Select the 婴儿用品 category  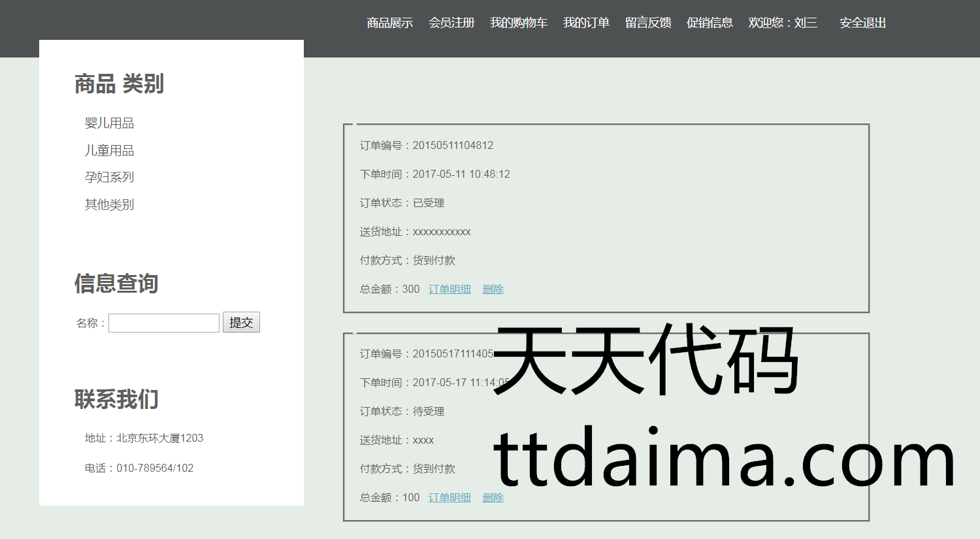coord(109,123)
